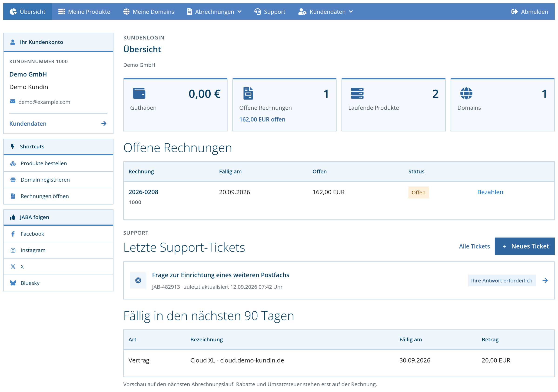Click the Ihre Antwort erforderlich badge

click(502, 281)
